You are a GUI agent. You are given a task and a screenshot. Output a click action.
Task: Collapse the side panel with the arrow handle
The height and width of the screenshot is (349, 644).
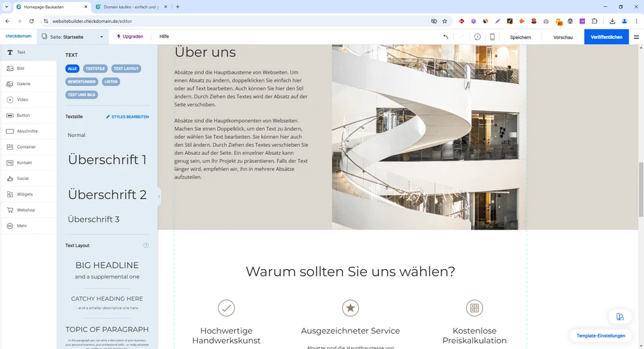(x=159, y=197)
